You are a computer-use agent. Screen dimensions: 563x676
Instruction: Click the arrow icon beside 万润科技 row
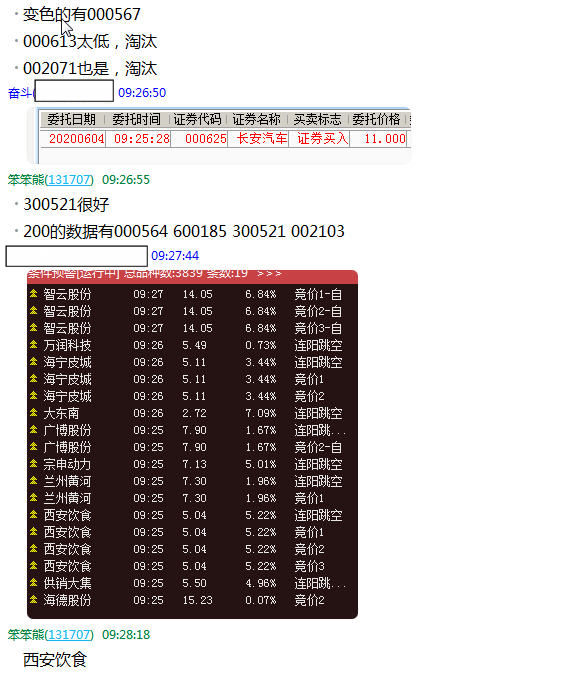(34, 345)
